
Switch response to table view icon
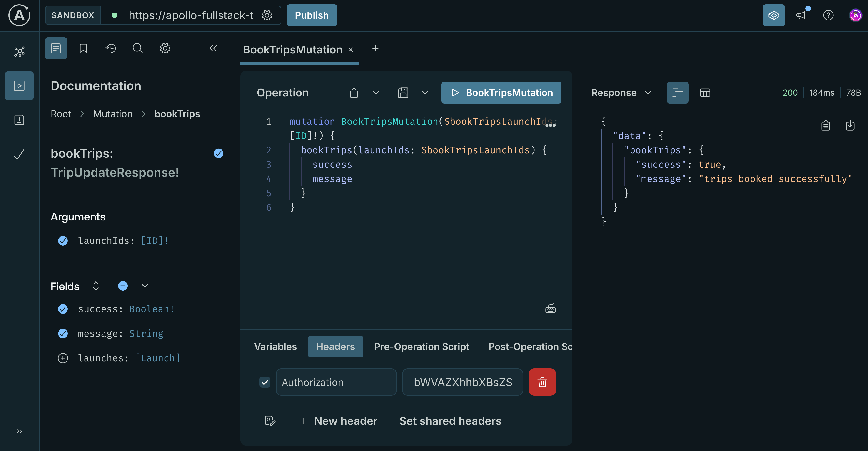coord(705,92)
